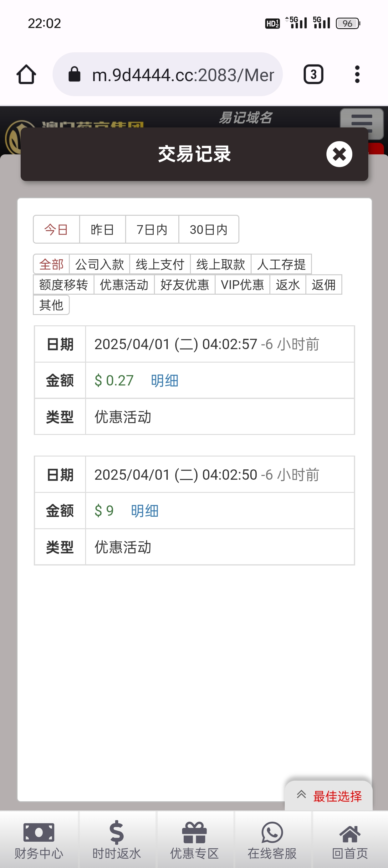
Task: Open 明细 for the $9 record
Action: [x=145, y=511]
